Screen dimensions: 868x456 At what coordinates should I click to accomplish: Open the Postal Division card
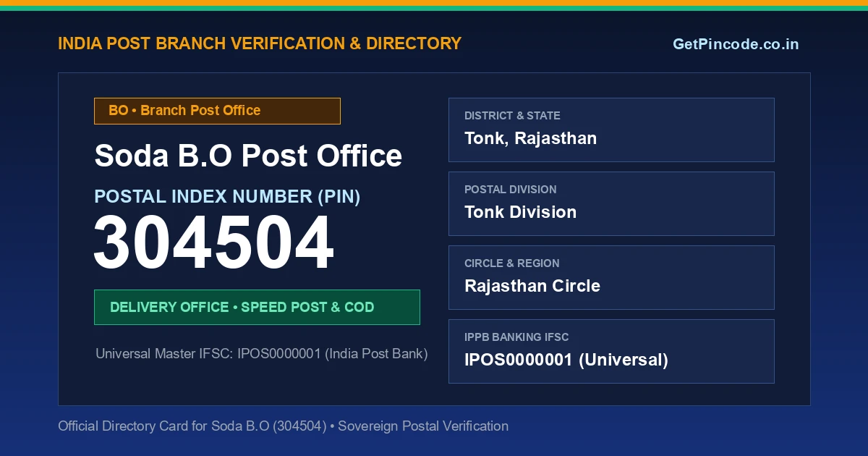pos(611,203)
